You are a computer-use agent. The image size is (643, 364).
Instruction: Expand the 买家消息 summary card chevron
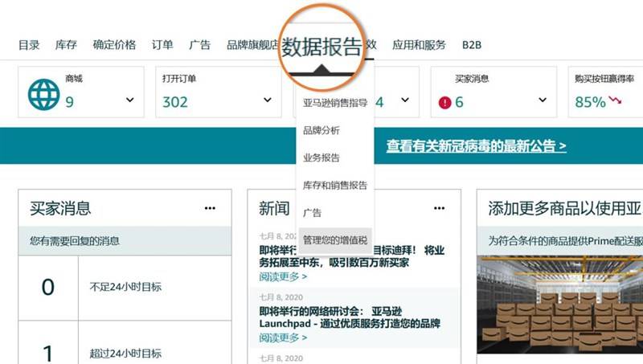[543, 100]
